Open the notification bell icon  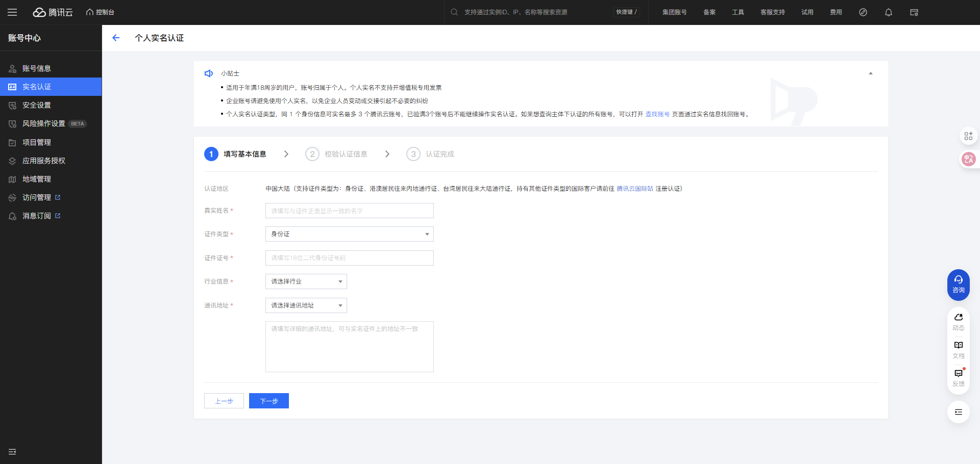(888, 12)
